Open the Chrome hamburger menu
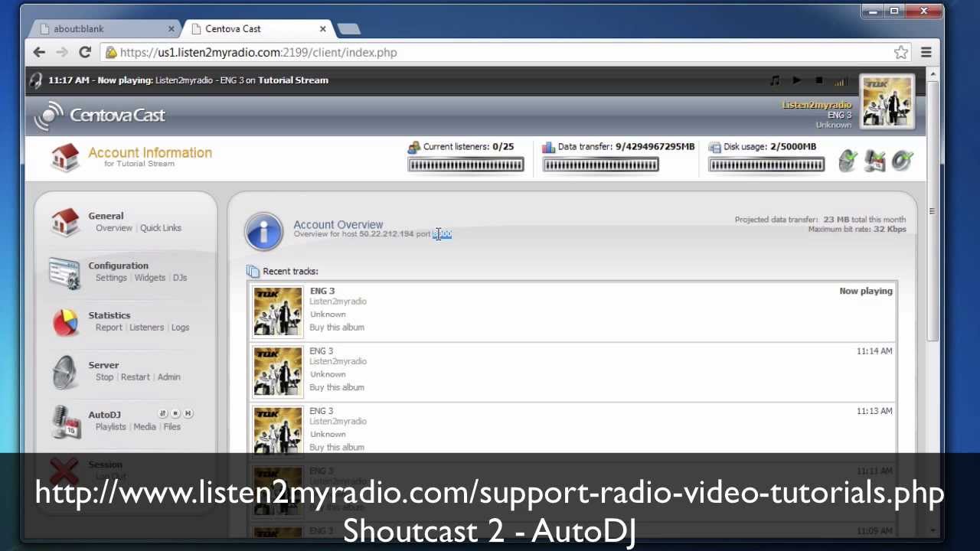This screenshot has height=551, width=980. point(926,53)
